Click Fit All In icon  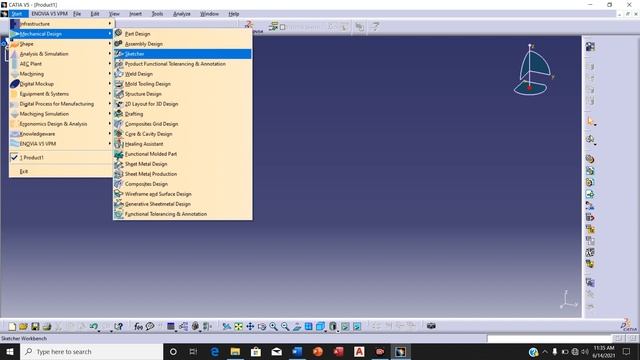click(238, 326)
